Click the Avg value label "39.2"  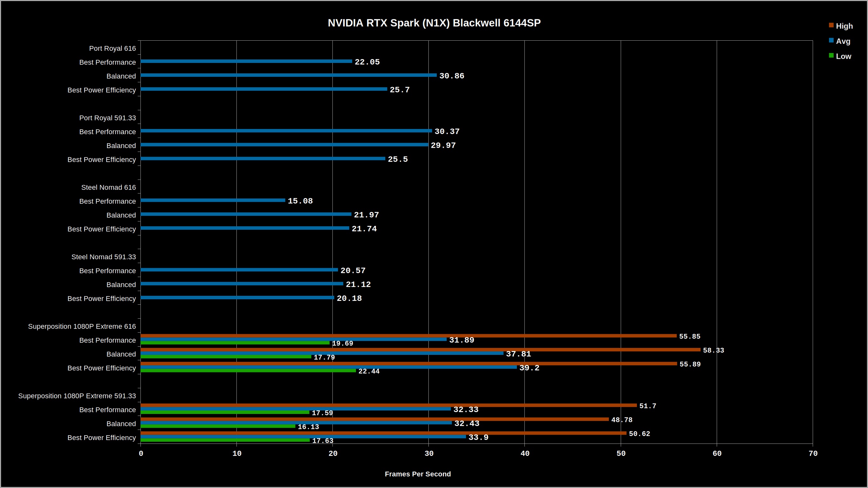pyautogui.click(x=530, y=368)
